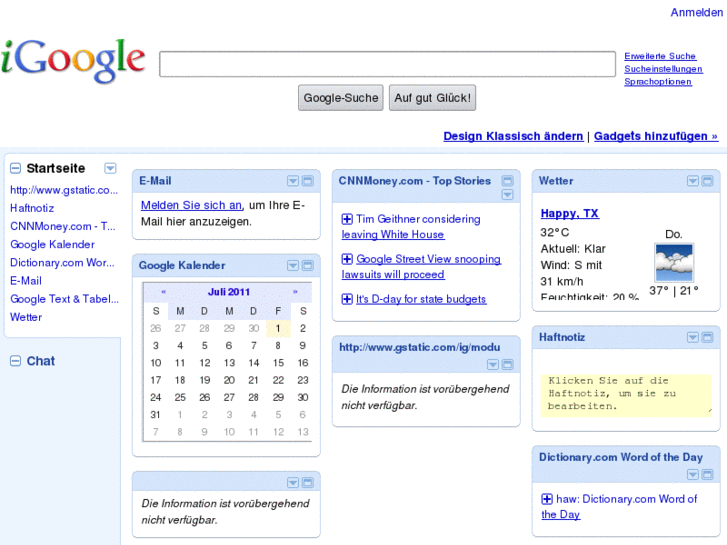Open Dictionary.com gadget dropdown arrow
The height and width of the screenshot is (545, 727).
click(693, 474)
